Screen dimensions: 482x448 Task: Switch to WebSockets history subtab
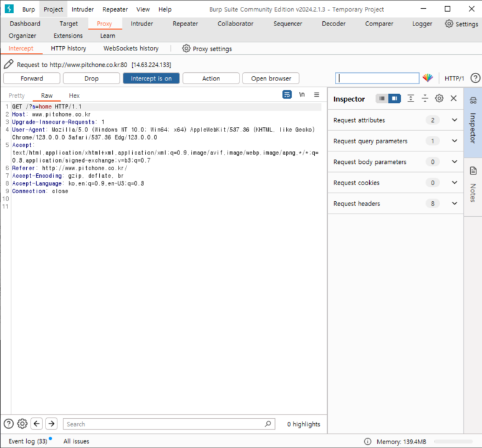click(x=131, y=48)
